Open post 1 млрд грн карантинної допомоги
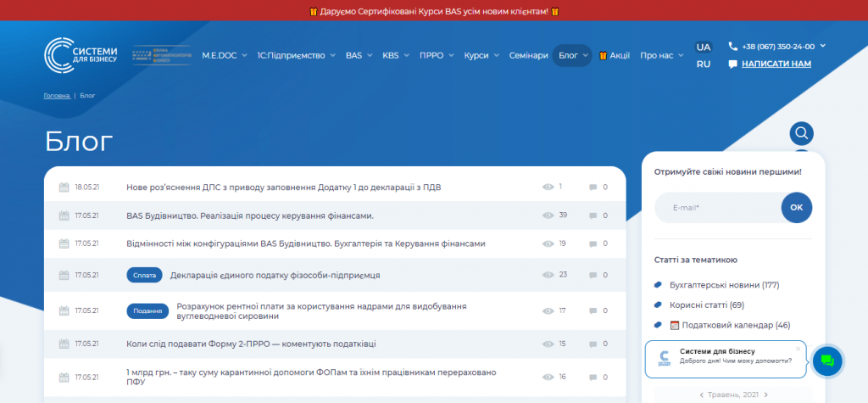This screenshot has width=868, height=403. tap(312, 377)
